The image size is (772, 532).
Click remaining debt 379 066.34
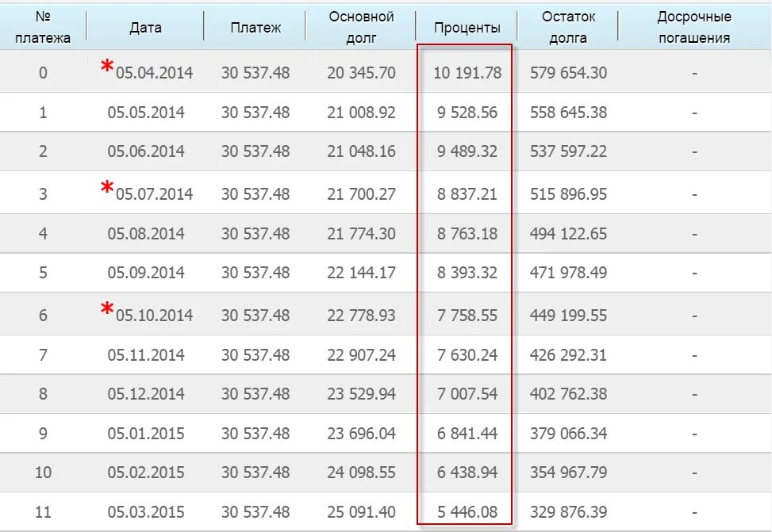point(569,434)
